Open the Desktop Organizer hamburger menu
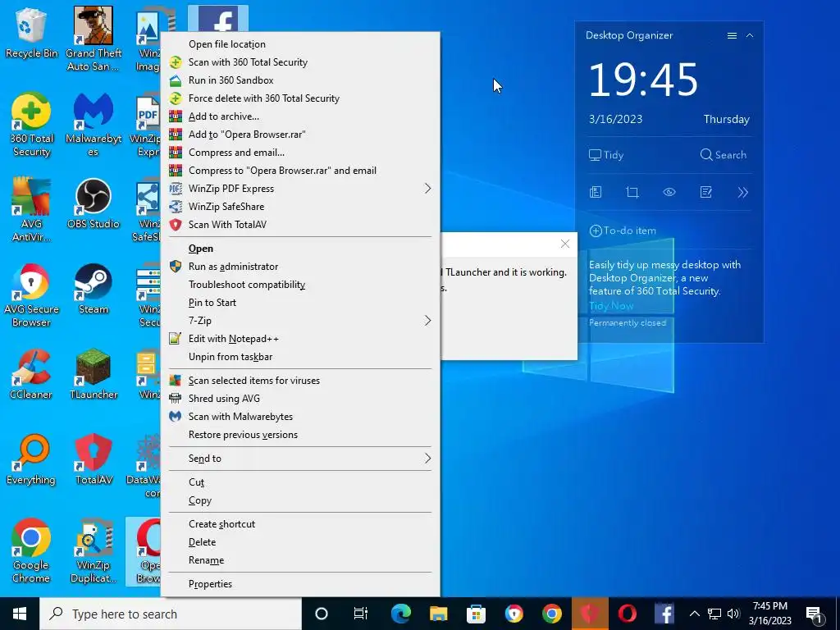The image size is (840, 630). tap(732, 35)
